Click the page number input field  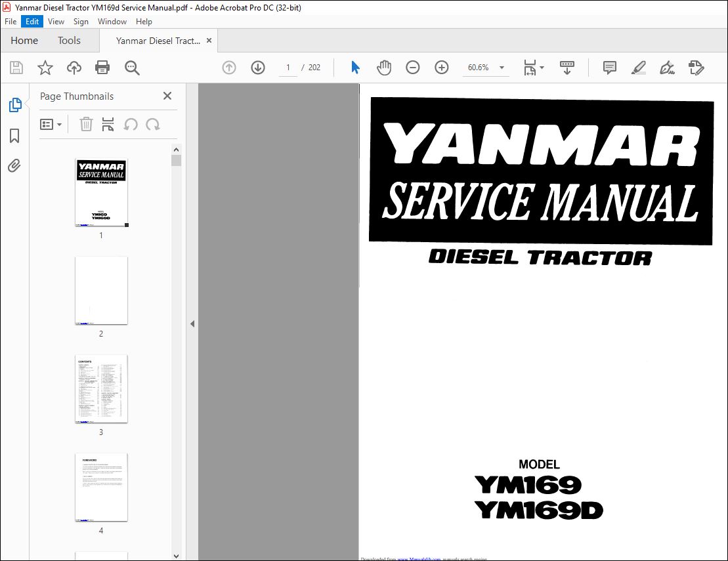click(x=288, y=68)
